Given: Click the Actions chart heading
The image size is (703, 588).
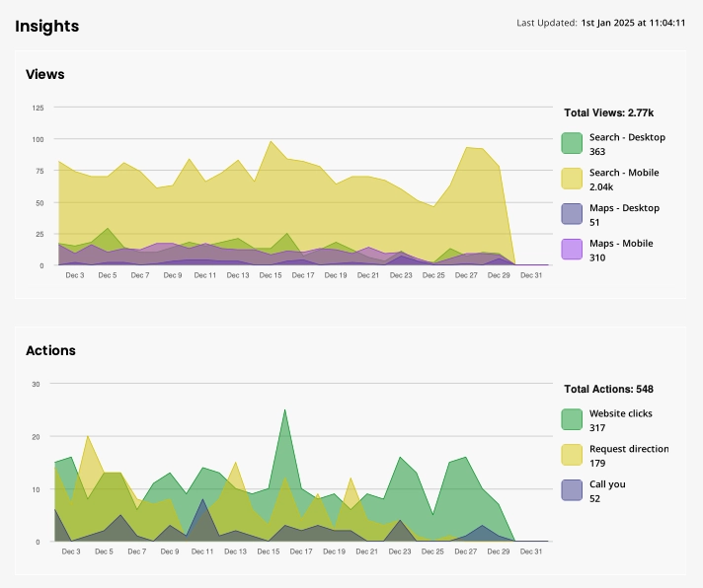Looking at the screenshot, I should pyautogui.click(x=50, y=350).
